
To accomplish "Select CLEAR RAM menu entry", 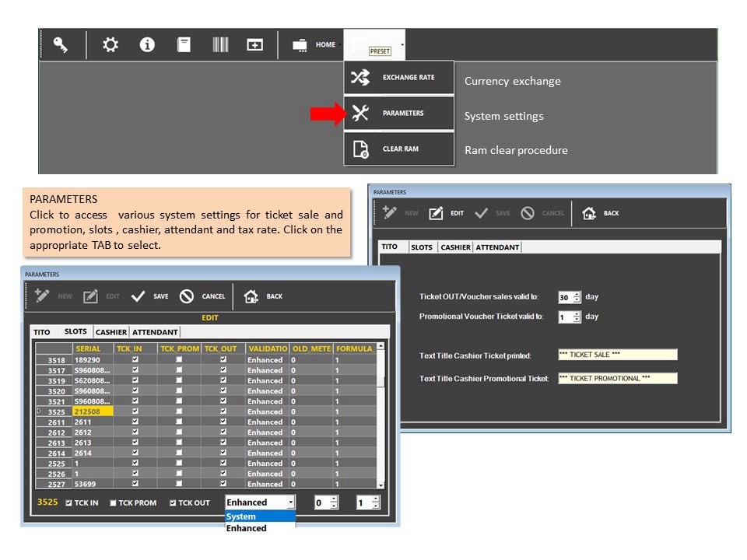I will point(398,149).
